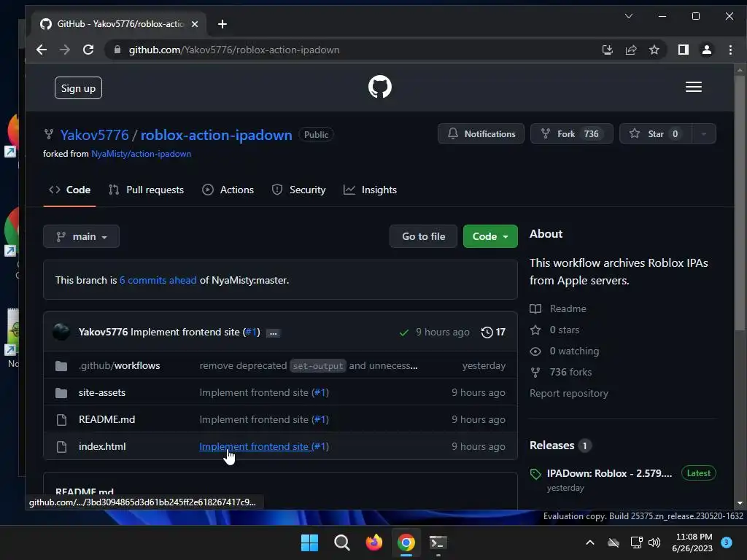Image resolution: width=747 pixels, height=560 pixels.
Task: Click the folder icon beside site-assets
Action: tap(61, 393)
